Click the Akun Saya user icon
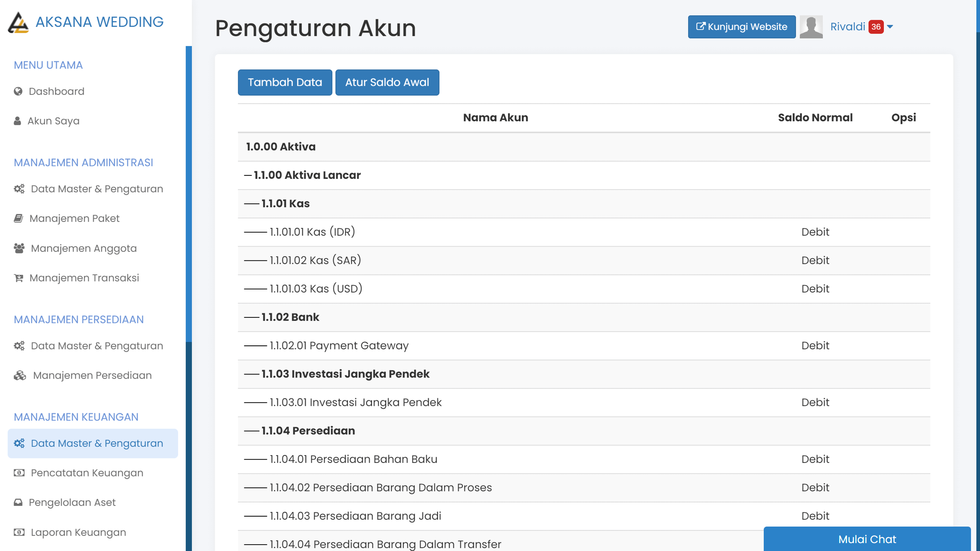Screen dimensions: 980x551 point(18,121)
